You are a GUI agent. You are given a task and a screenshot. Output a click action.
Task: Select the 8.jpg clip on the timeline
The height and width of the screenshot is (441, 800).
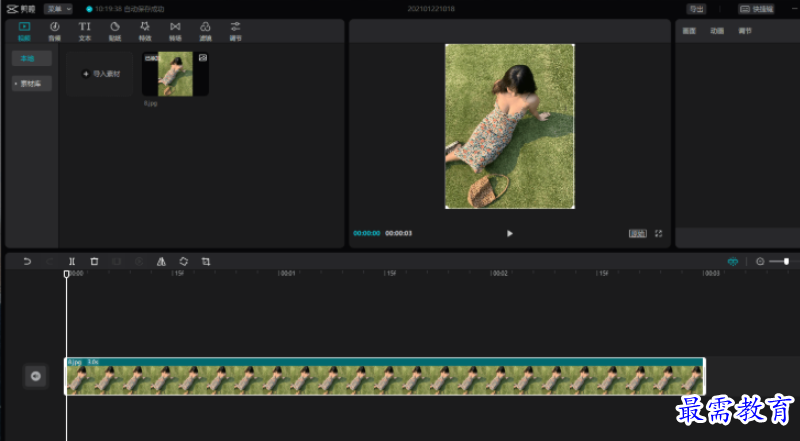(x=385, y=376)
